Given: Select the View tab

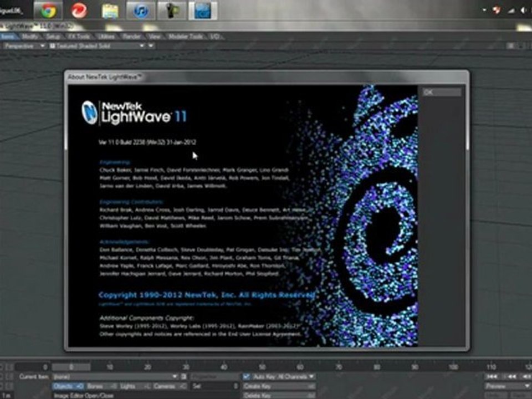Looking at the screenshot, I should pyautogui.click(x=155, y=37).
